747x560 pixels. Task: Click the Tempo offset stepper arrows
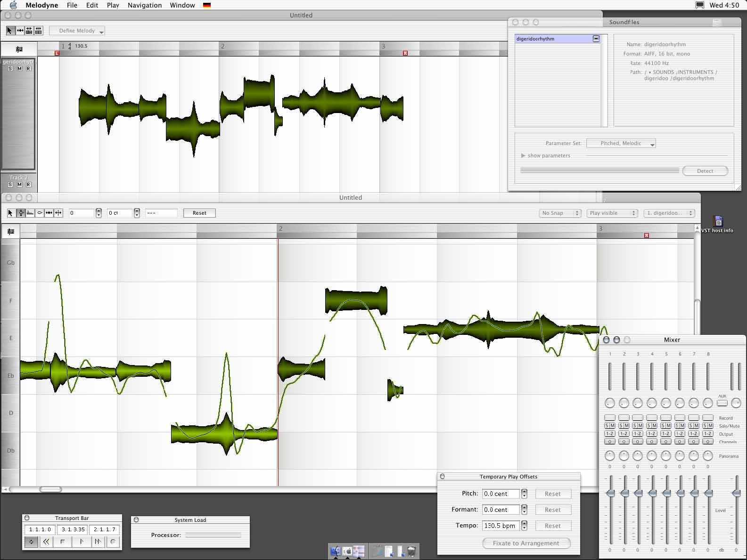(524, 526)
